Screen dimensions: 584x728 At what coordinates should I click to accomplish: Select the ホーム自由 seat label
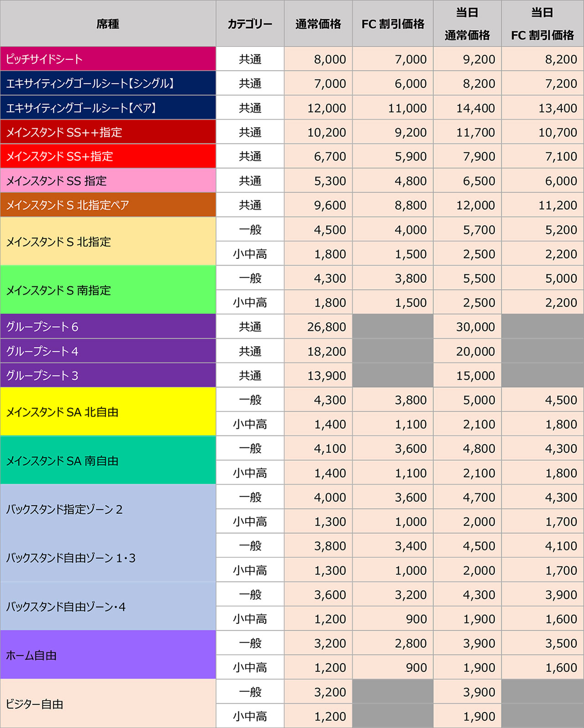coord(108,655)
